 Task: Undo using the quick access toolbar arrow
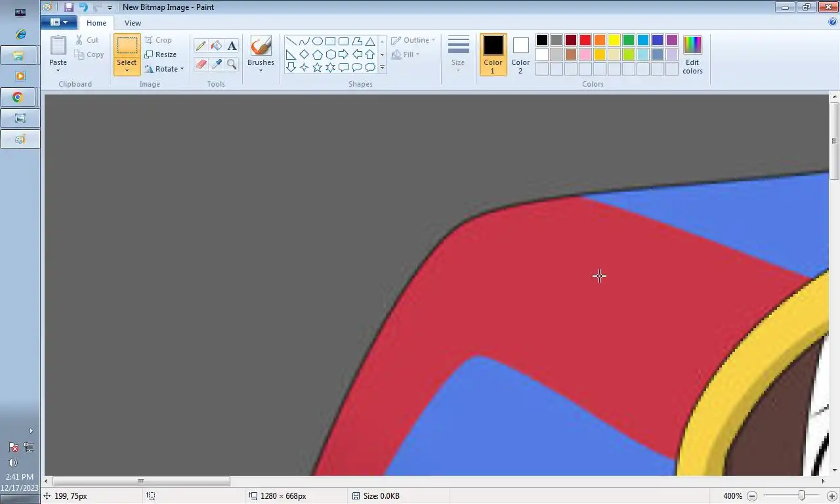(83, 7)
